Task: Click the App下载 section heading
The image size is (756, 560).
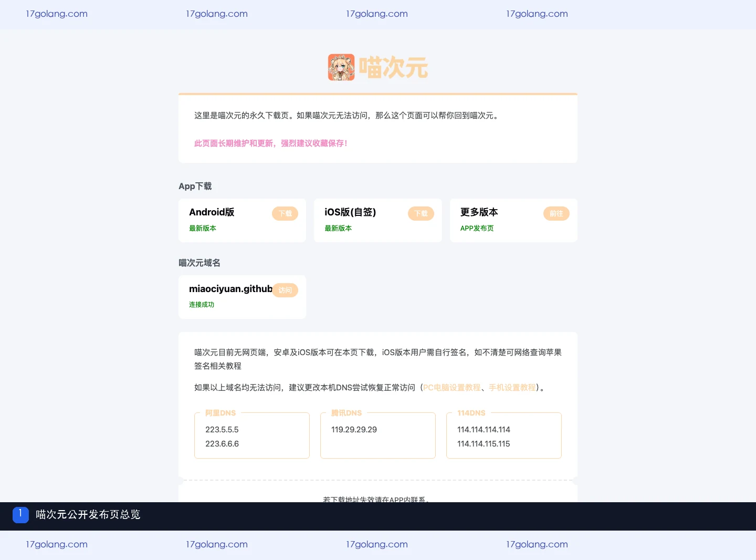Action: pyautogui.click(x=195, y=186)
